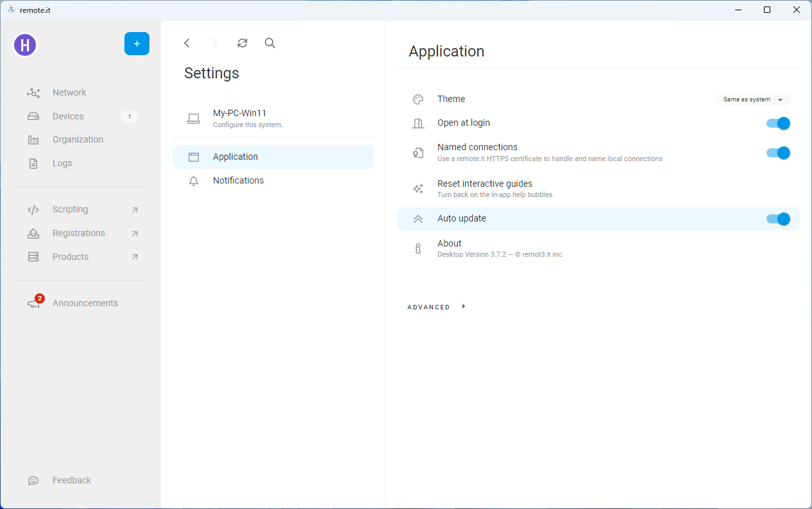
Task: Disable the Auto update switch
Action: [x=778, y=219]
